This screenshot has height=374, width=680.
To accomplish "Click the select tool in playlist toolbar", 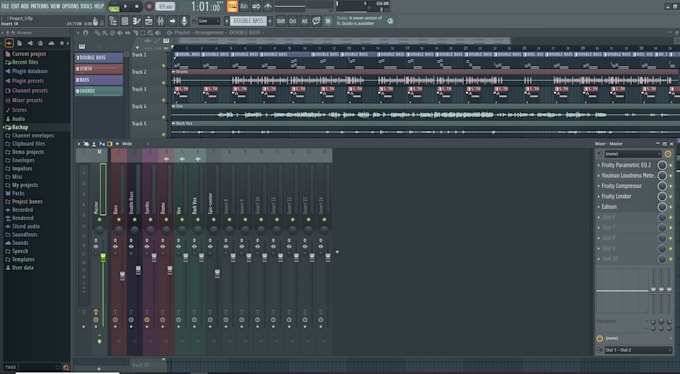I will (143, 33).
